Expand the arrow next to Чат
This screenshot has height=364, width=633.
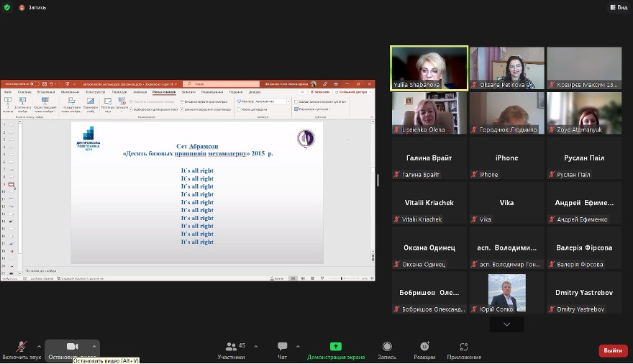click(298, 347)
